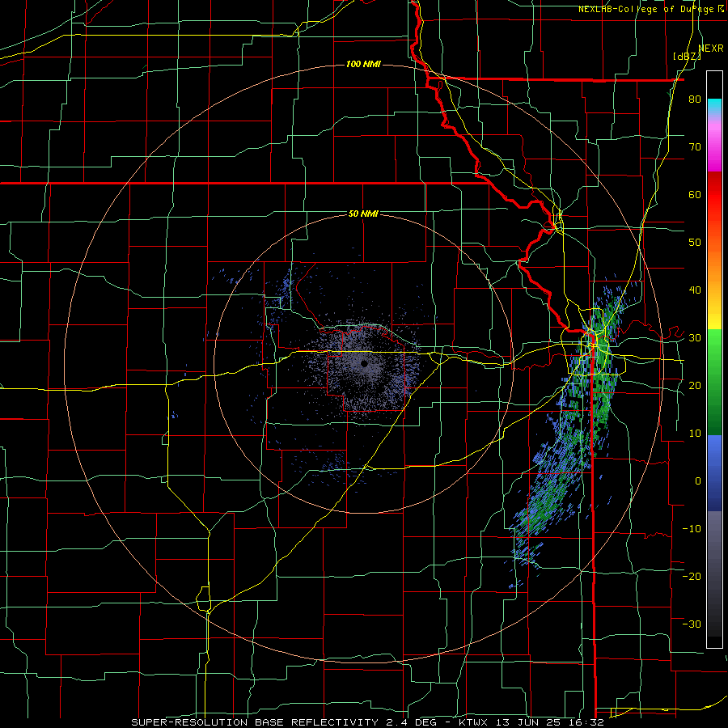This screenshot has width=728, height=728.
Task: Click the magenta band on the color scale
Action: click(x=714, y=148)
